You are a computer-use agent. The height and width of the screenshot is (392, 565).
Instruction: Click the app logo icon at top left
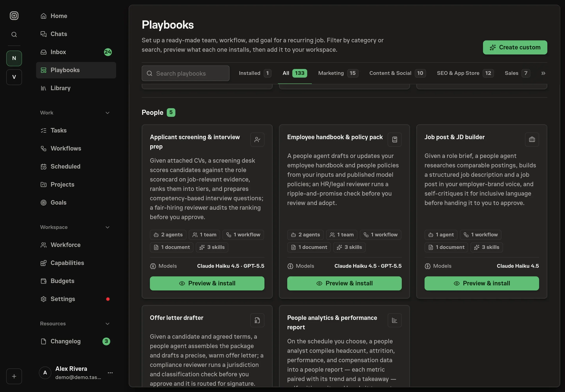pos(14,16)
